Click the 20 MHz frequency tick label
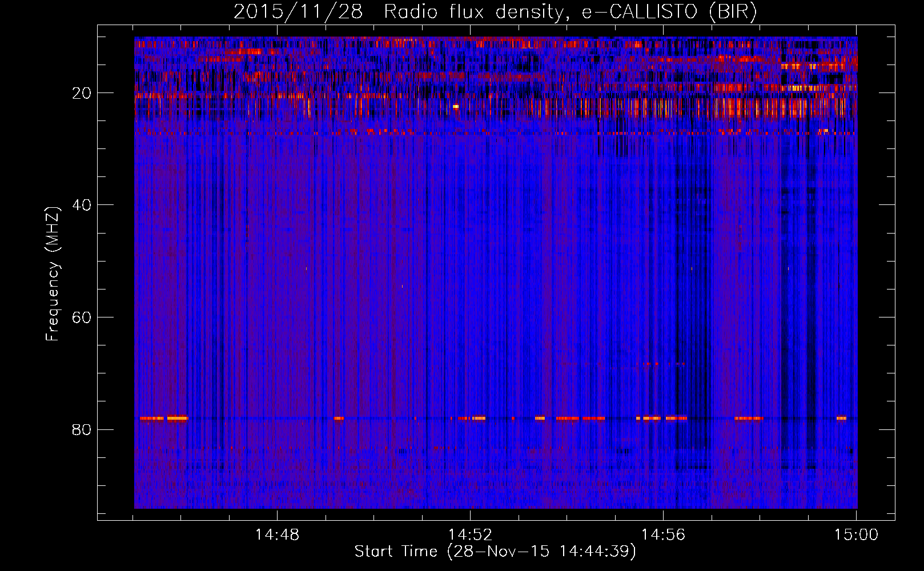 tap(82, 93)
